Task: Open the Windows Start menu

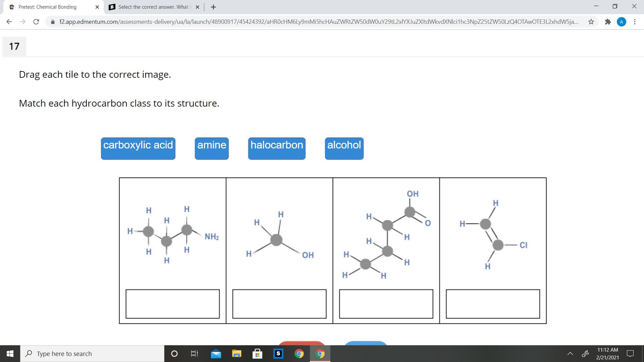Action: [10, 354]
